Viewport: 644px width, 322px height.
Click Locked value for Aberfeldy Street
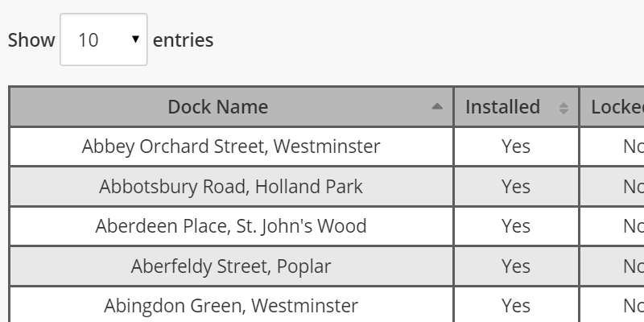click(x=633, y=266)
